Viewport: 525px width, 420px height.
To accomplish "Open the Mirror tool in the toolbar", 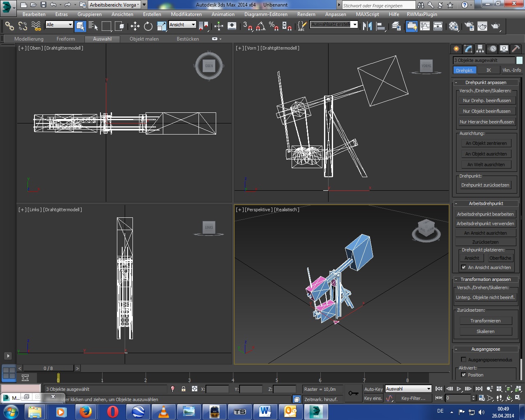I will 367,26.
